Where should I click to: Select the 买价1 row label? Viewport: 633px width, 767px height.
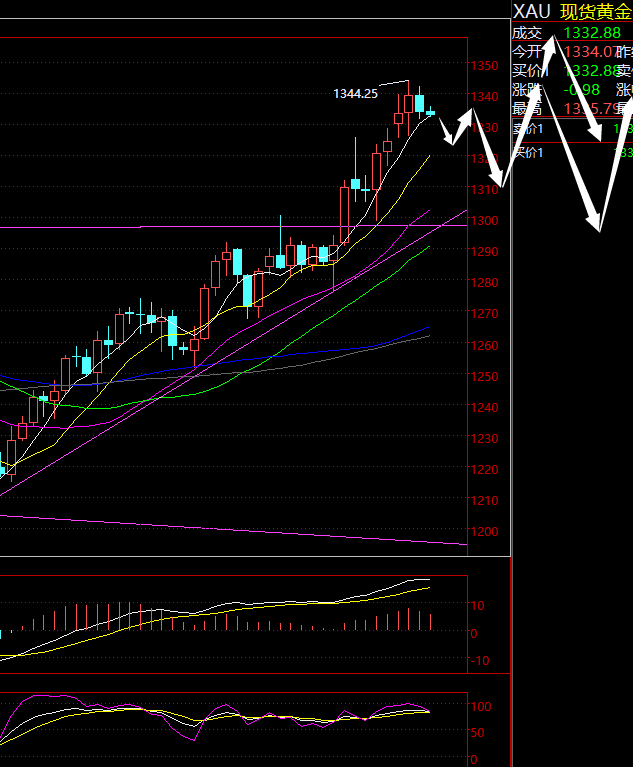(528, 153)
